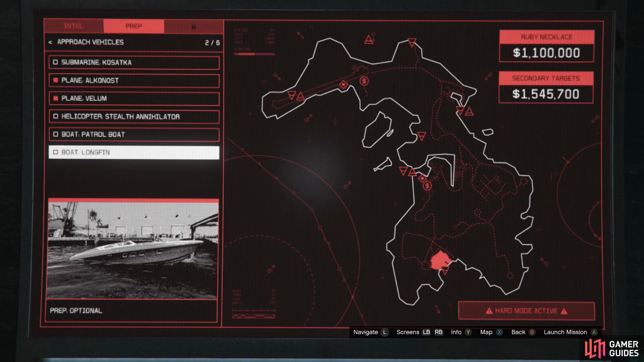Toggle Boat: Patrol Boat checkbox
This screenshot has height=362, width=644.
point(56,134)
